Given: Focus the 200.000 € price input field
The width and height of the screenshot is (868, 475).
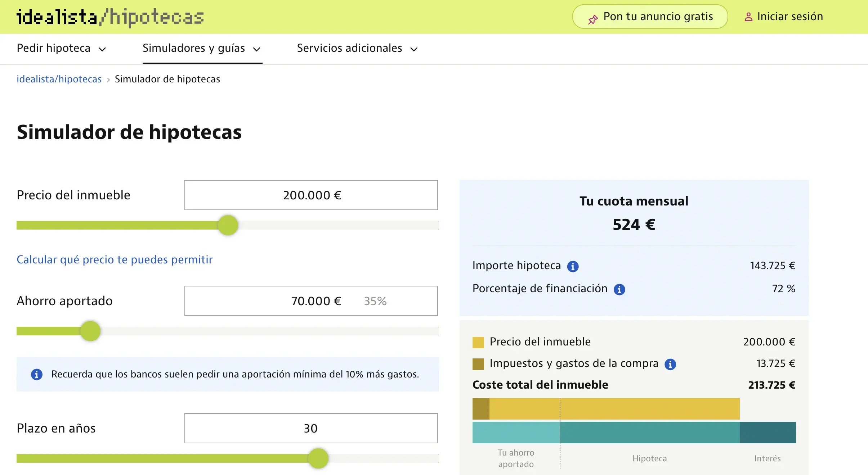Looking at the screenshot, I should [311, 195].
